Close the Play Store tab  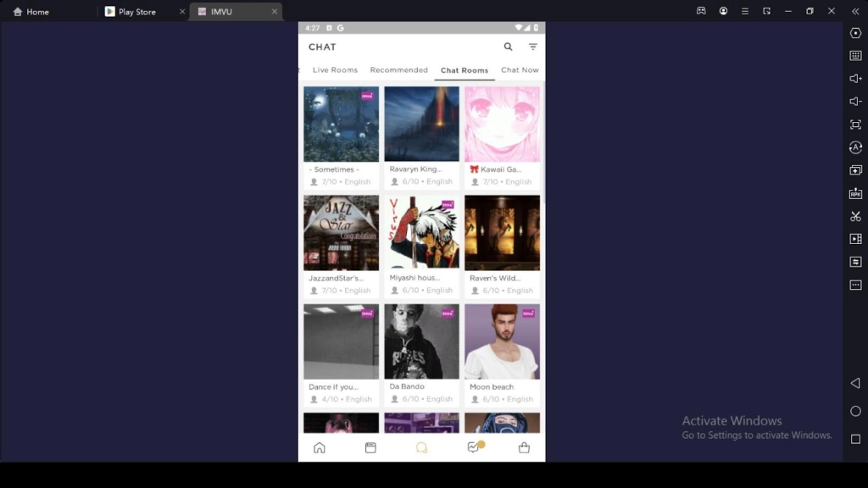pos(182,12)
